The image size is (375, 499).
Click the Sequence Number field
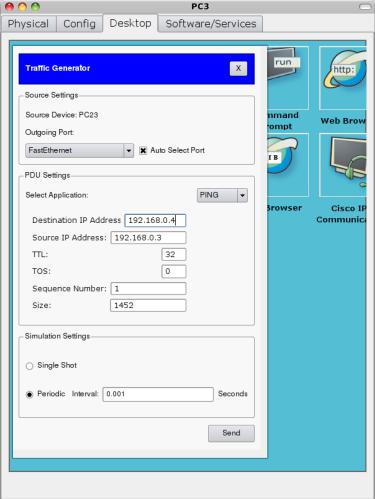click(x=148, y=289)
